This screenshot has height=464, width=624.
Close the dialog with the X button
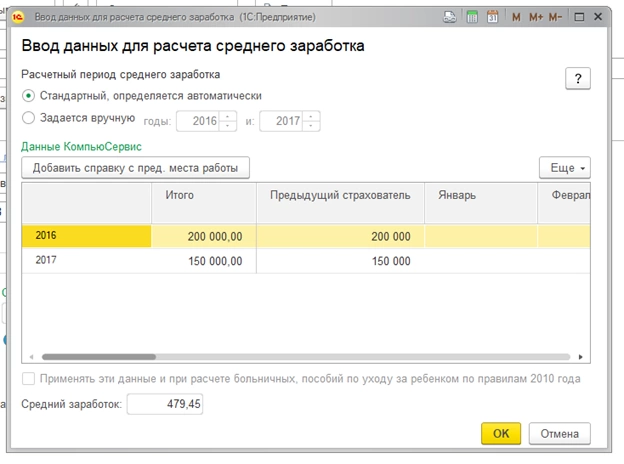pyautogui.click(x=598, y=17)
